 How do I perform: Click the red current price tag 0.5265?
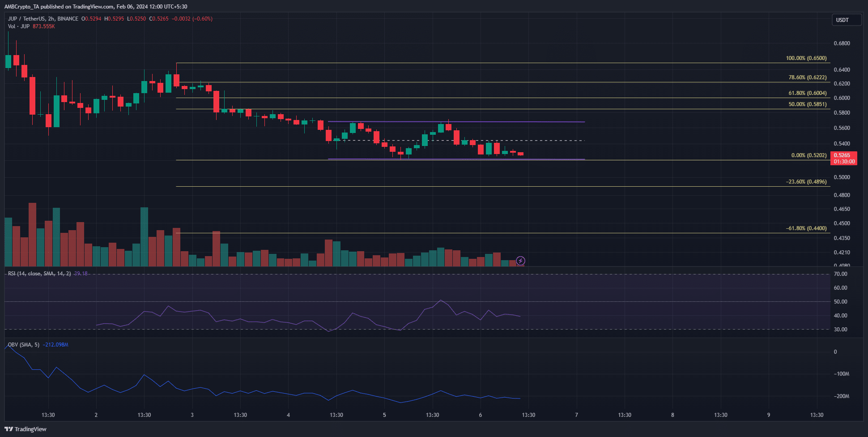(x=844, y=155)
